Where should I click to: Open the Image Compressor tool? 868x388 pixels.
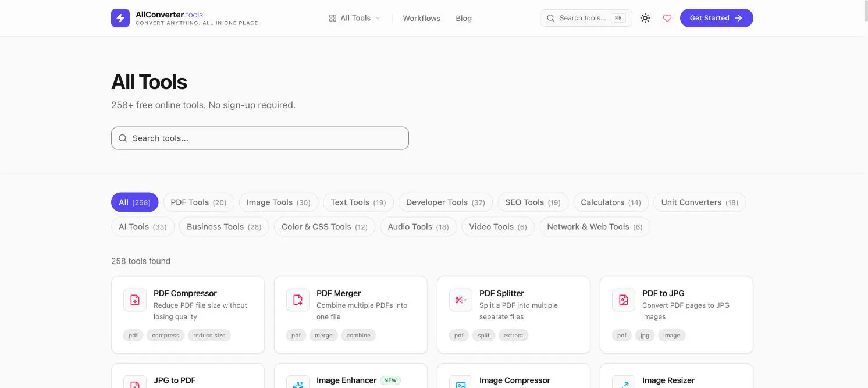point(515,380)
